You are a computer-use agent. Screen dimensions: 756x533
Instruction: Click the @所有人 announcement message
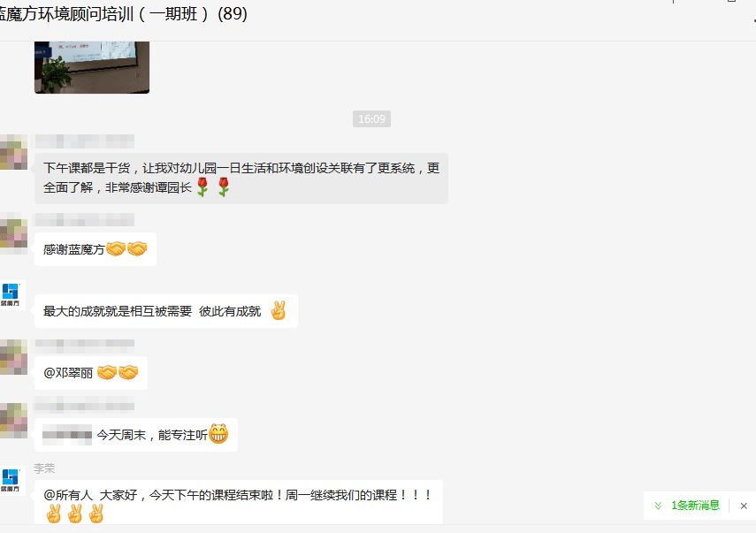pyautogui.click(x=239, y=503)
